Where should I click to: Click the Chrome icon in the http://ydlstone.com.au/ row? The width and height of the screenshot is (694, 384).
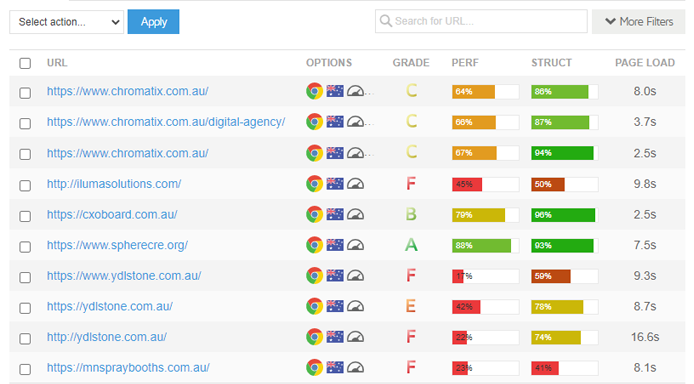tap(314, 337)
